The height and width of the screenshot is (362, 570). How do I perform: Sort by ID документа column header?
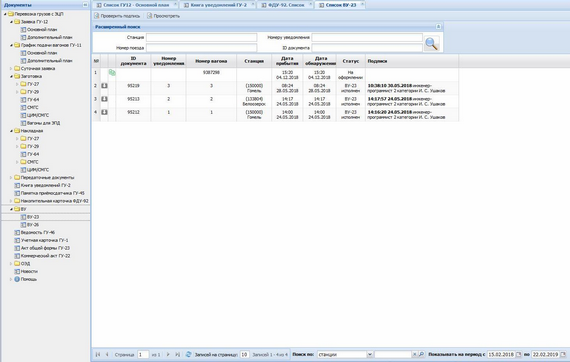[x=133, y=61]
